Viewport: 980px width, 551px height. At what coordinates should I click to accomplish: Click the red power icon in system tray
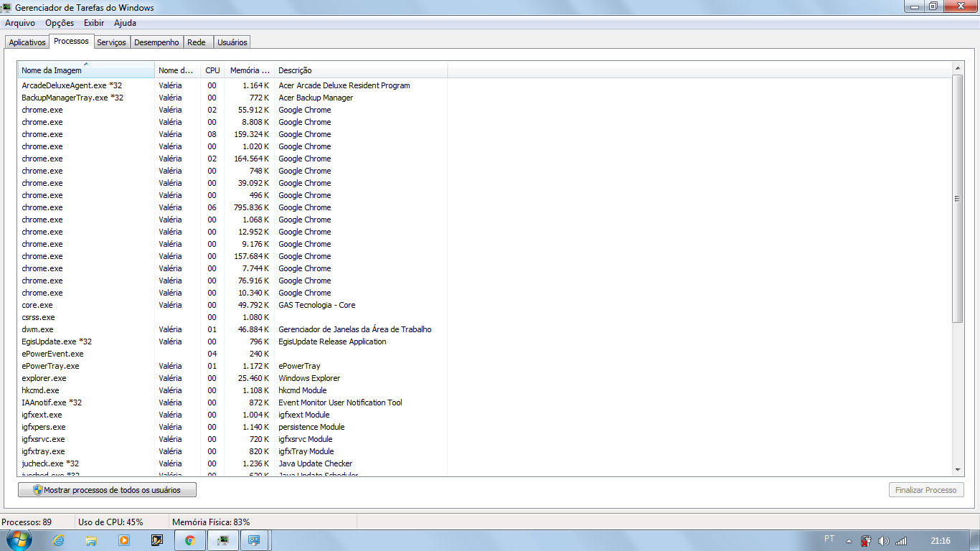[866, 541]
